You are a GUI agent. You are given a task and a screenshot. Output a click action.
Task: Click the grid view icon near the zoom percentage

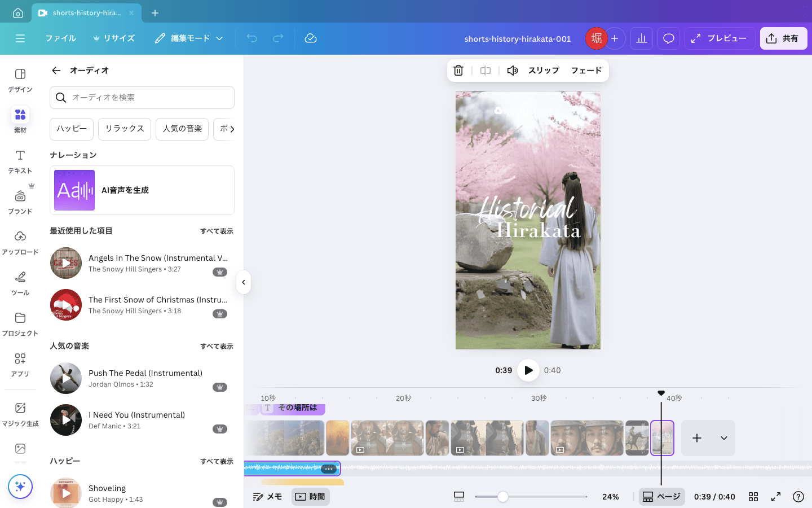753,497
